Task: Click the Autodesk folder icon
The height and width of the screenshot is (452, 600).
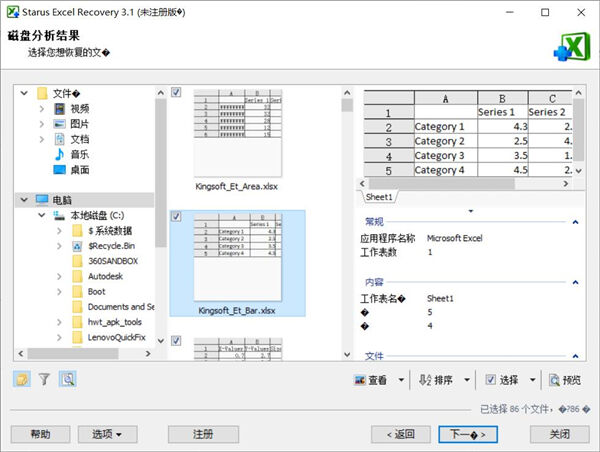Action: [77, 276]
